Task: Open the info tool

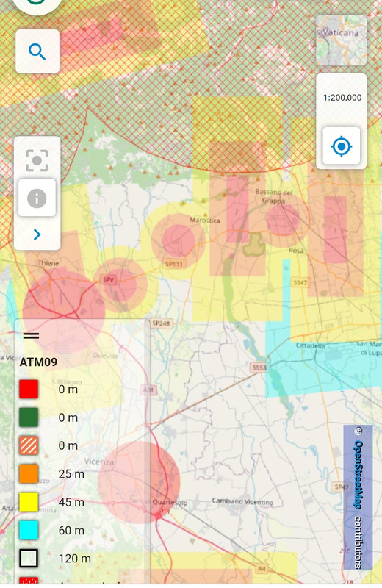Action: tap(37, 198)
